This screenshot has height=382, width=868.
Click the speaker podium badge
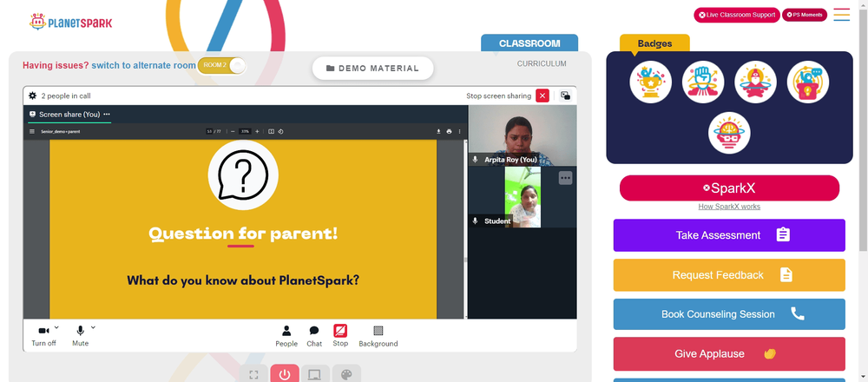[x=807, y=82]
